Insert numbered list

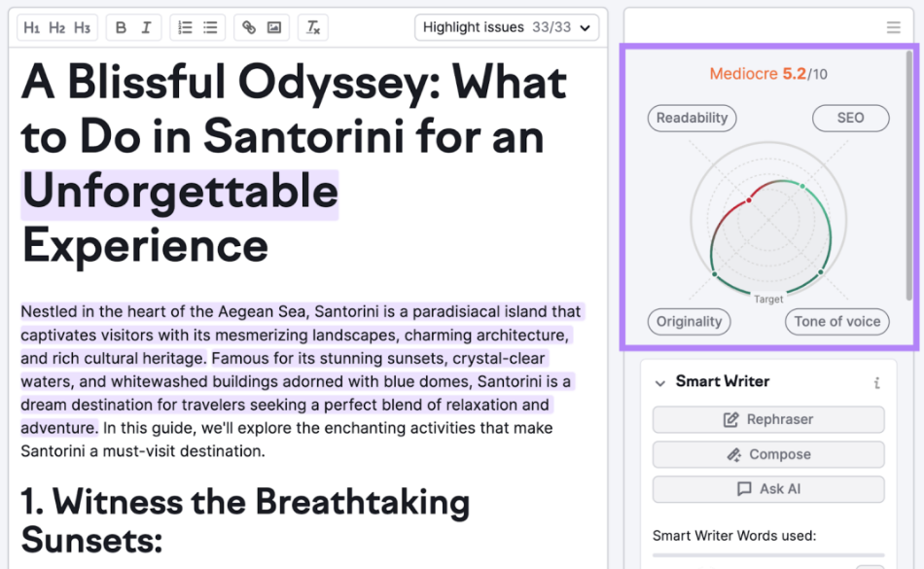click(x=185, y=27)
